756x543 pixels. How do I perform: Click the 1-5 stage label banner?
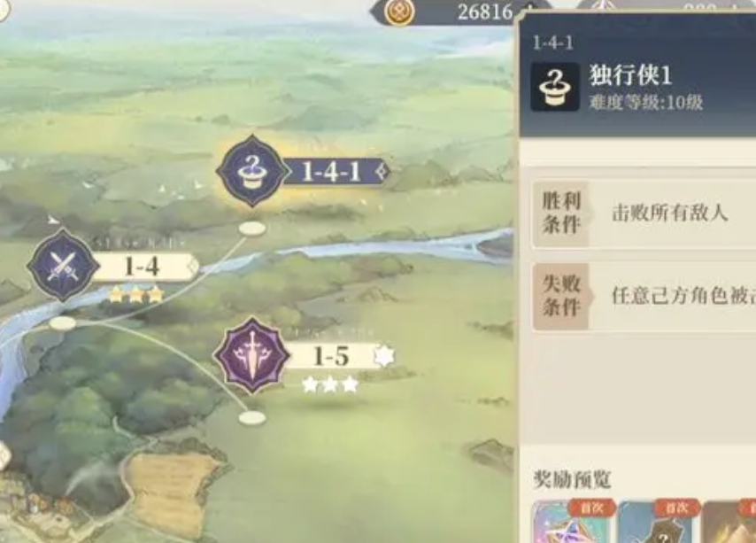coord(337,356)
